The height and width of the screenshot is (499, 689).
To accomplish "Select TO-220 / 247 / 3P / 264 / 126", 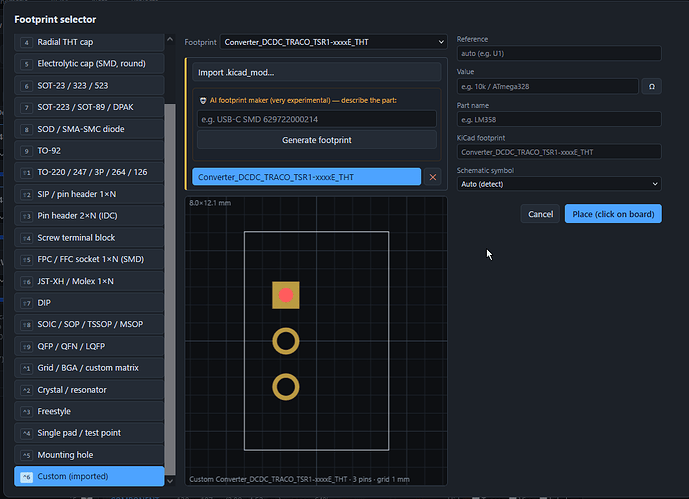I will click(x=89, y=172).
